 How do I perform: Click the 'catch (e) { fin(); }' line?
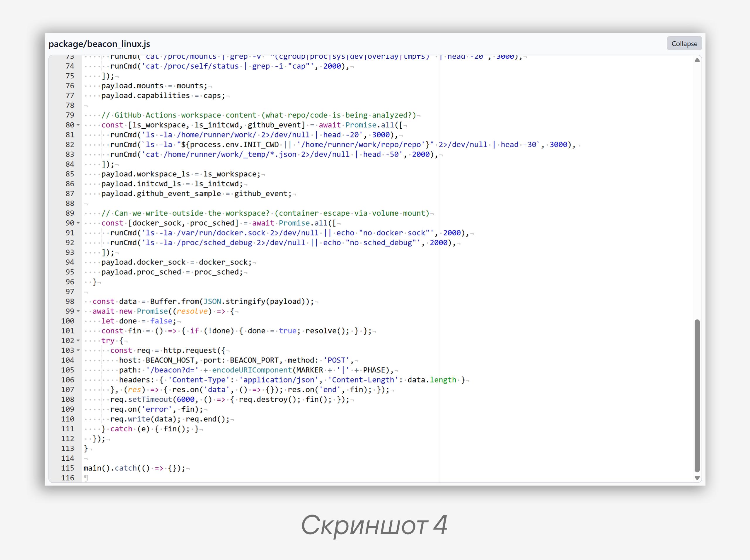(150, 429)
